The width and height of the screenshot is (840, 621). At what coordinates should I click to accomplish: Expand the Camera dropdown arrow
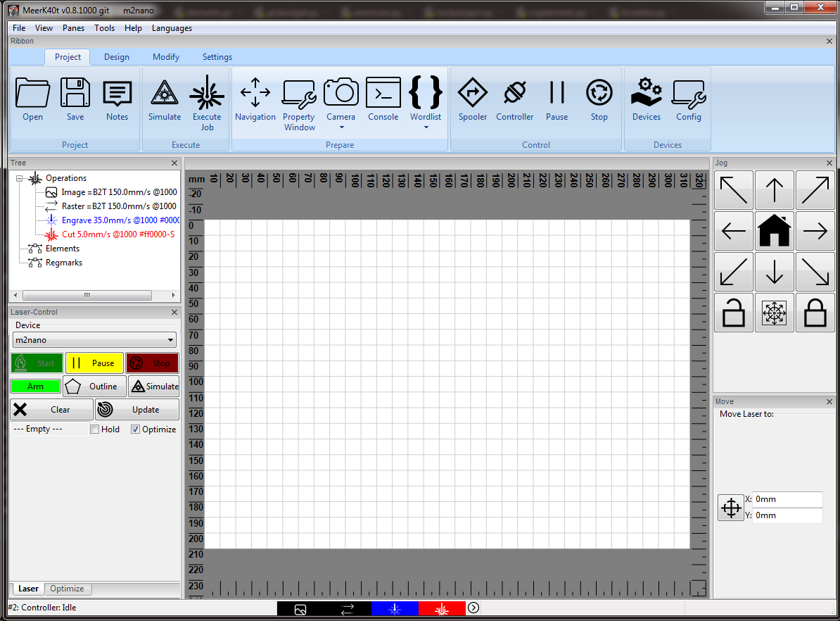(341, 127)
